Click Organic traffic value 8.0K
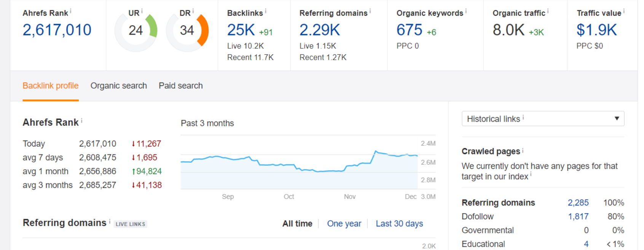 click(x=509, y=30)
